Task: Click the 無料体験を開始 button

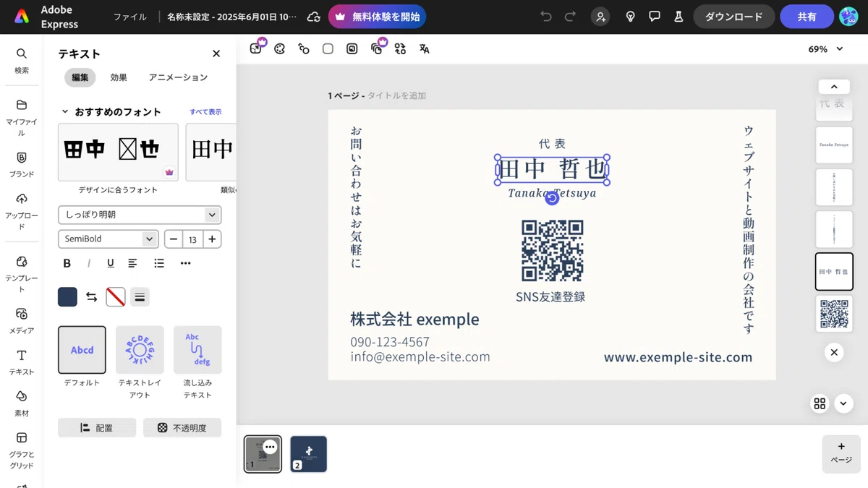Action: click(377, 17)
